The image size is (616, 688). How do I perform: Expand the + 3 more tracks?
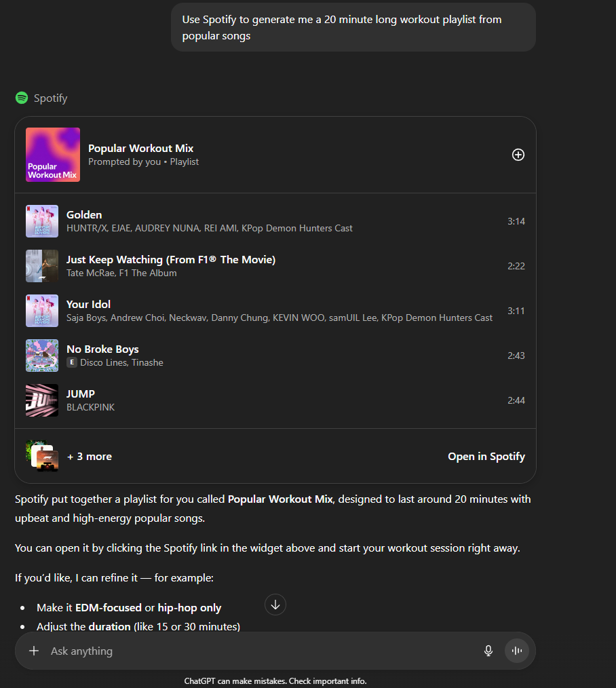(x=90, y=457)
